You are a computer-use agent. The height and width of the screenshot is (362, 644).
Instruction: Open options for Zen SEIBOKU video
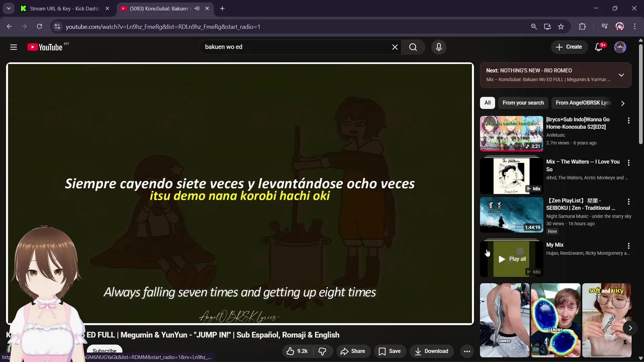coord(628,202)
